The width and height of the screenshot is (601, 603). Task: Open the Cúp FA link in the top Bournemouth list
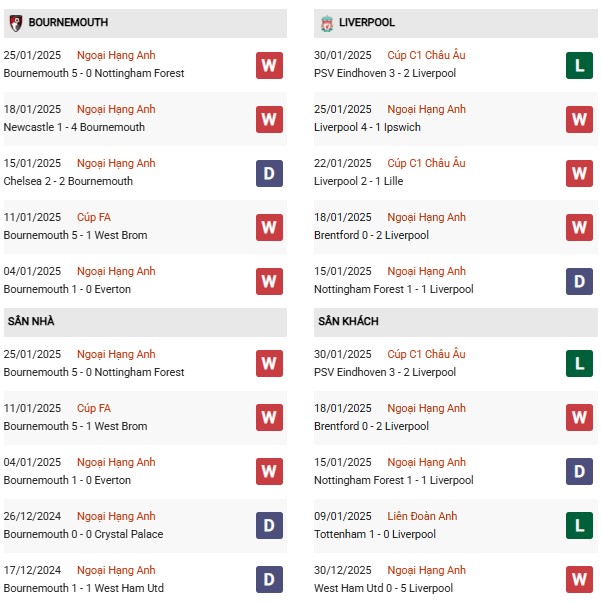coord(94,217)
